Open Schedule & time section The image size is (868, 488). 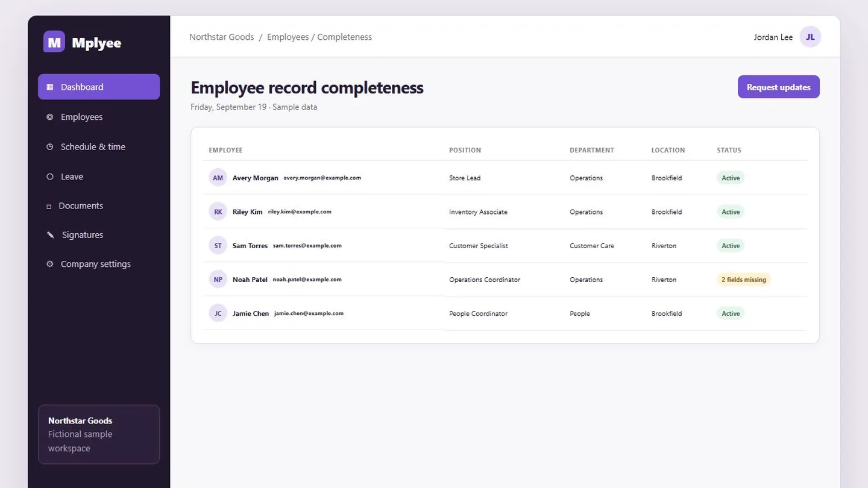(99, 146)
